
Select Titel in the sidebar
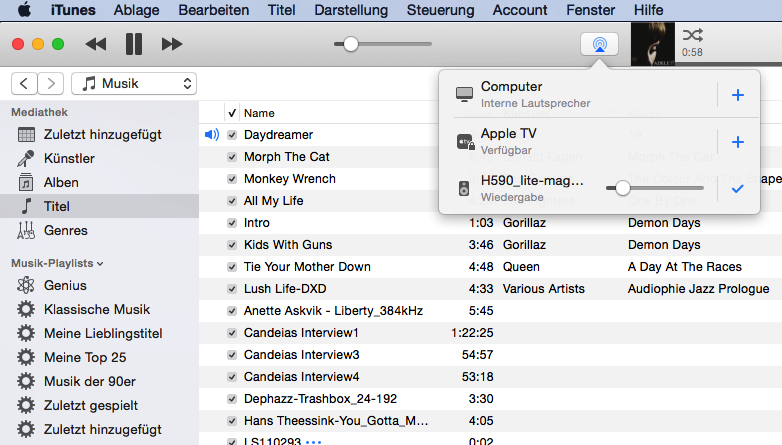[x=99, y=206]
